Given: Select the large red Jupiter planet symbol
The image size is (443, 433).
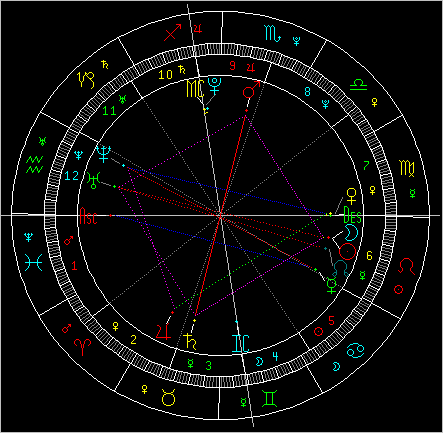Looking at the screenshot, I should [x=164, y=332].
